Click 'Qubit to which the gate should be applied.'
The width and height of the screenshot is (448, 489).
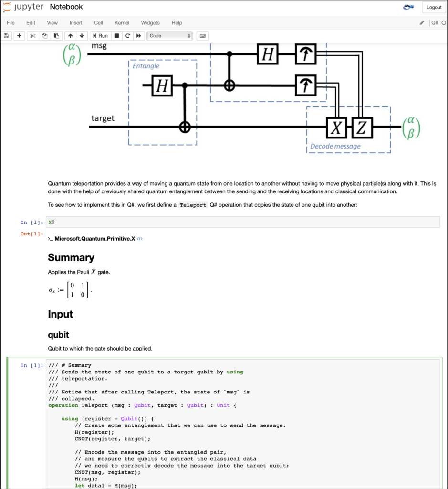point(100,348)
